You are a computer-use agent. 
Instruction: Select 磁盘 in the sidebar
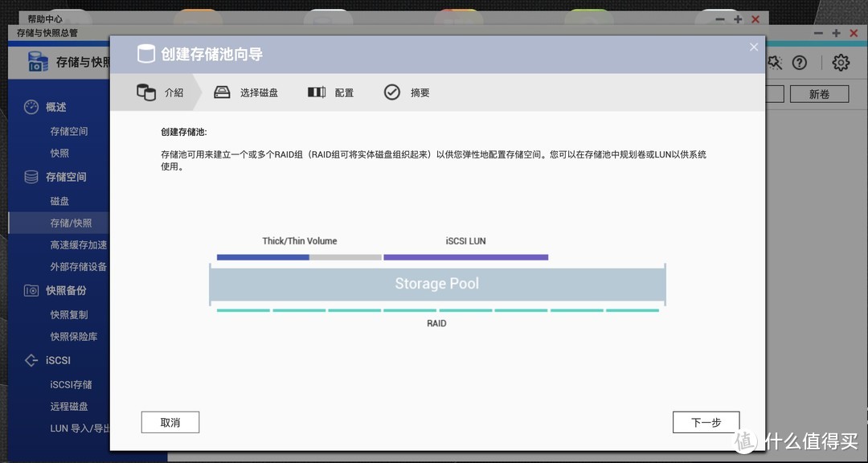point(59,200)
